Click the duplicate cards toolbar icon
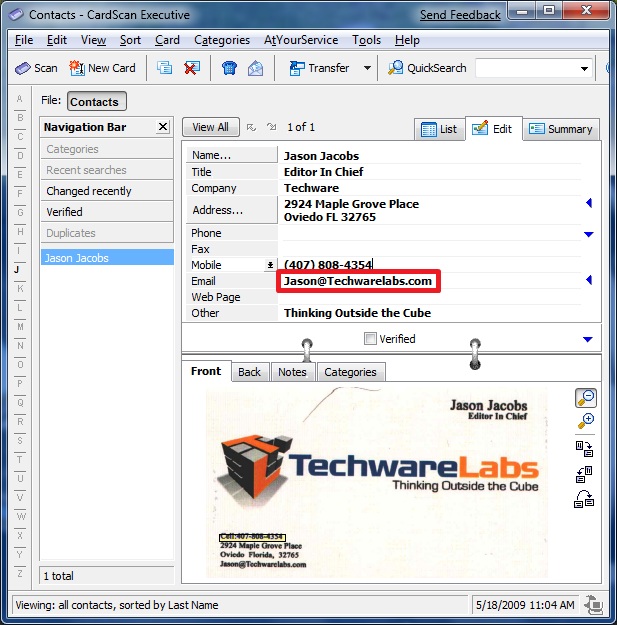The width and height of the screenshot is (617, 625). [164, 68]
